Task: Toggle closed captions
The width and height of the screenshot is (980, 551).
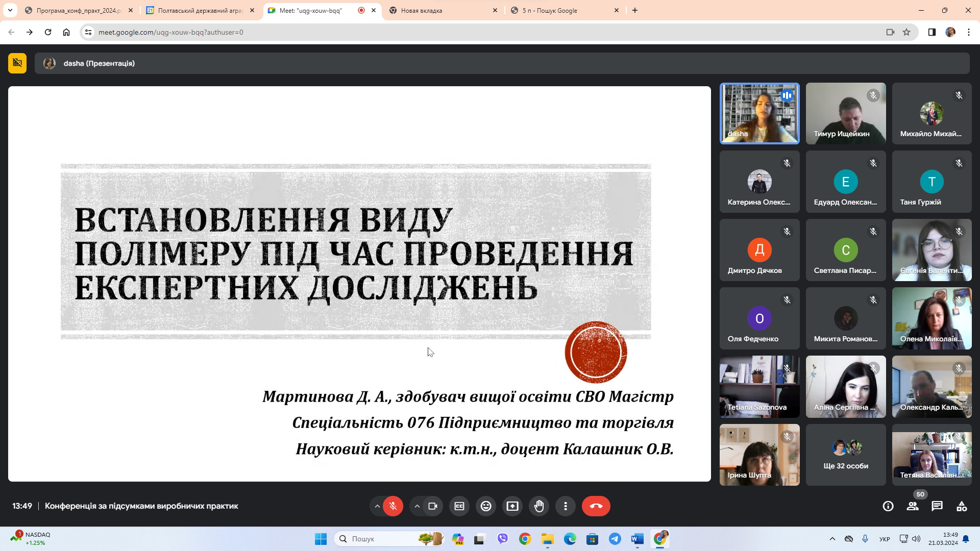Action: pos(459,506)
